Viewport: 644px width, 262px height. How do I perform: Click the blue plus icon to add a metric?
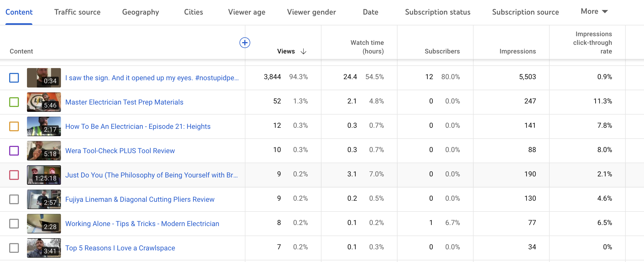tap(245, 43)
